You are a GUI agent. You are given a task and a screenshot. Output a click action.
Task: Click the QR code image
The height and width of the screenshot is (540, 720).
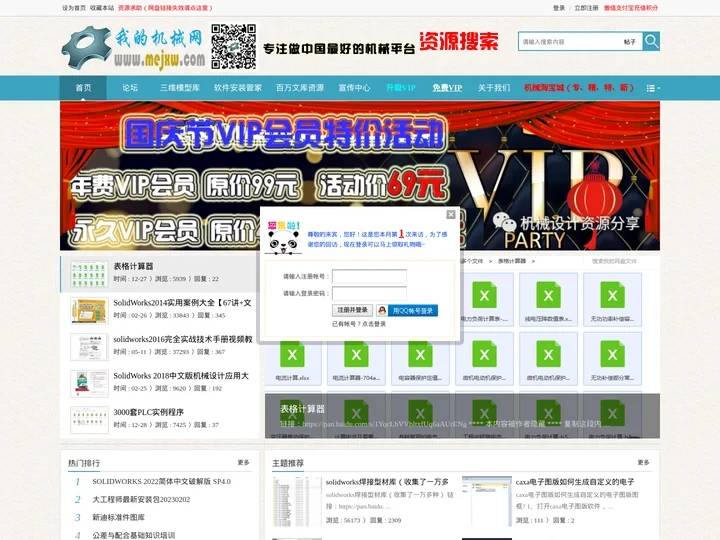(234, 46)
